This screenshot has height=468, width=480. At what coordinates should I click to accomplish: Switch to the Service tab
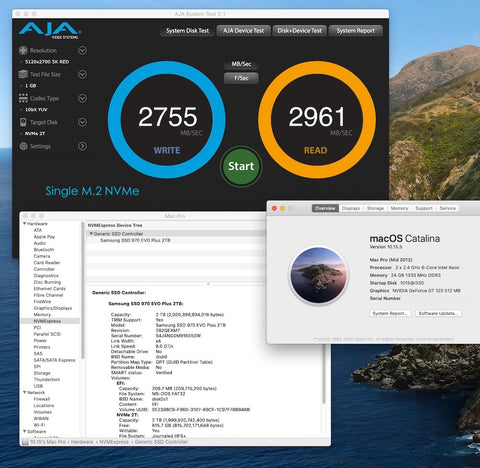(448, 208)
